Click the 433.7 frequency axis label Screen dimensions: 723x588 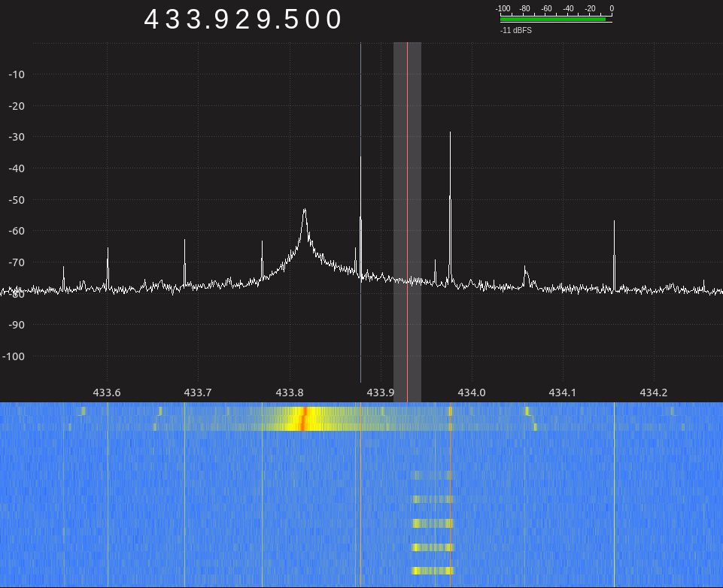(x=197, y=393)
